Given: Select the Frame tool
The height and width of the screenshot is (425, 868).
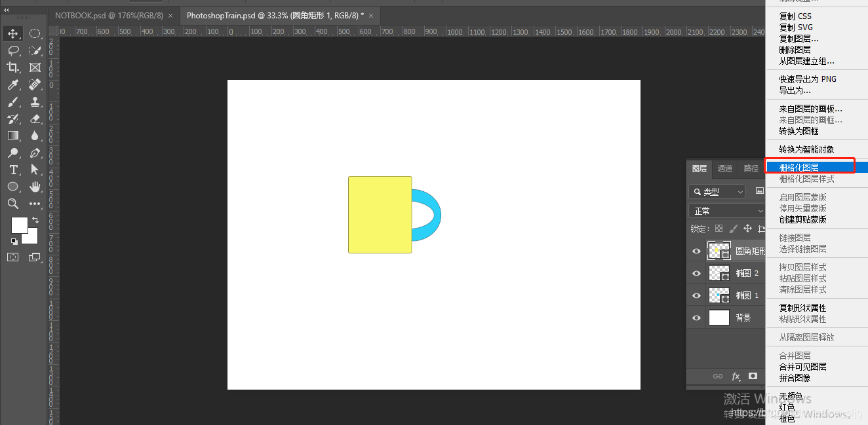Looking at the screenshot, I should click(35, 67).
